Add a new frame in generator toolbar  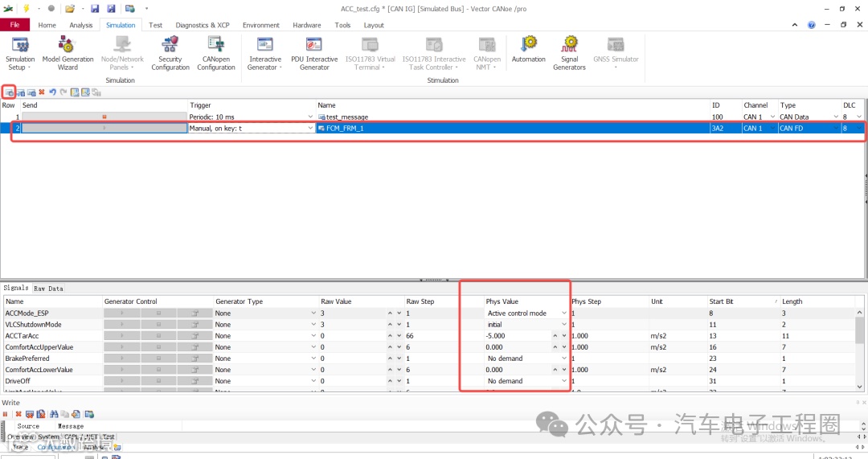coord(10,92)
